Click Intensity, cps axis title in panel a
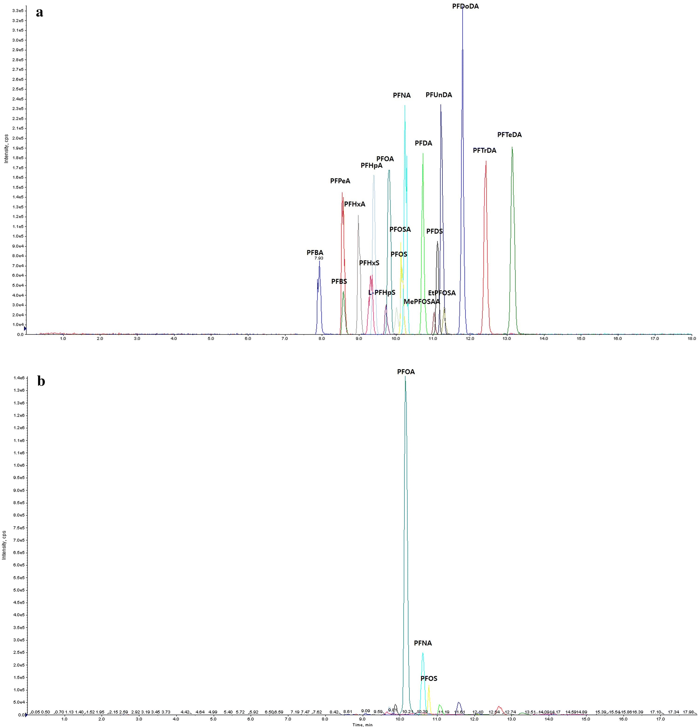The width and height of the screenshot is (700, 728). [x=6, y=149]
